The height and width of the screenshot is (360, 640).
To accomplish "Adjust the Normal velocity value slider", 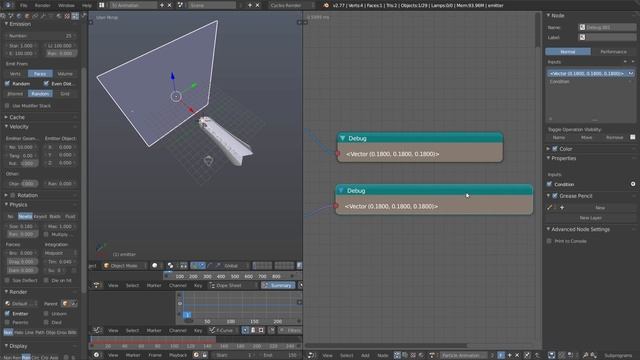I will tap(22, 147).
